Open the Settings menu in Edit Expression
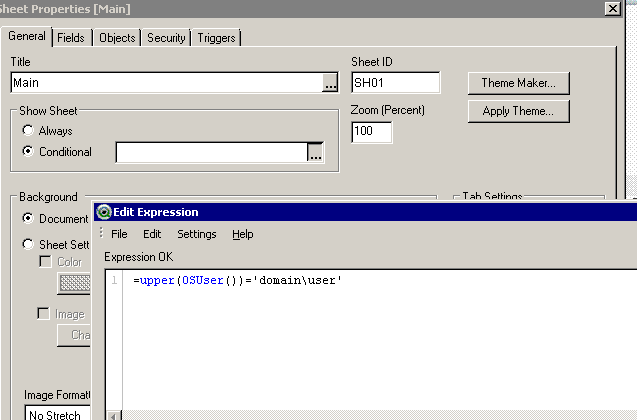The image size is (637, 420). pos(197,234)
